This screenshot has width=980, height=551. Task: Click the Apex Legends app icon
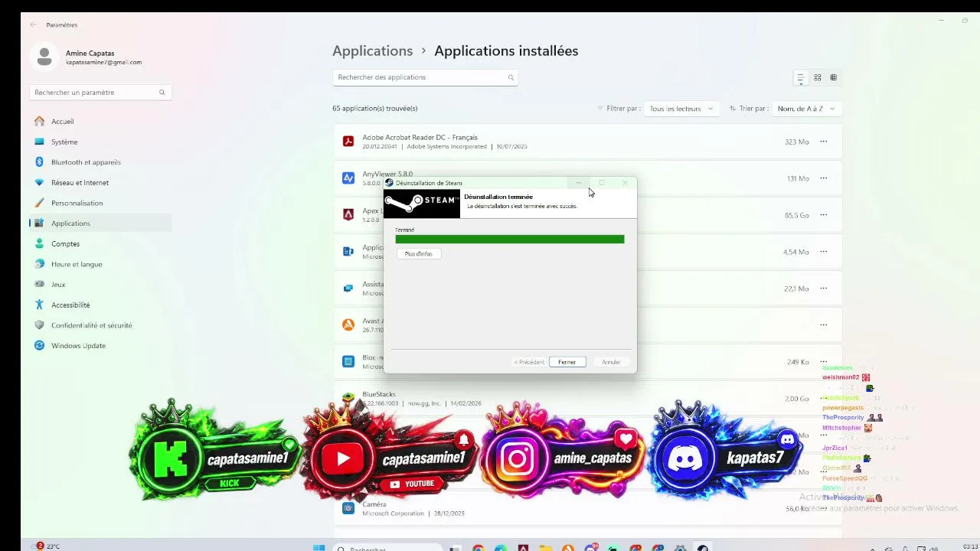pyautogui.click(x=348, y=215)
